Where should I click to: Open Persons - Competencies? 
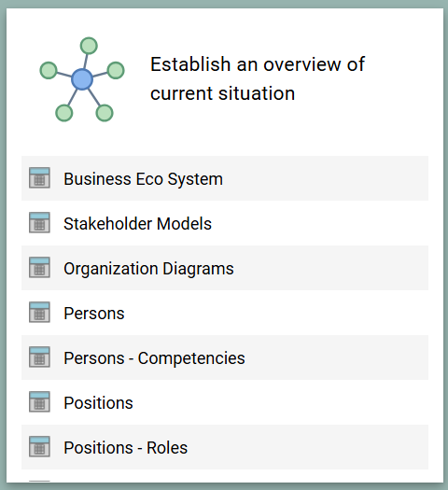coord(154,358)
